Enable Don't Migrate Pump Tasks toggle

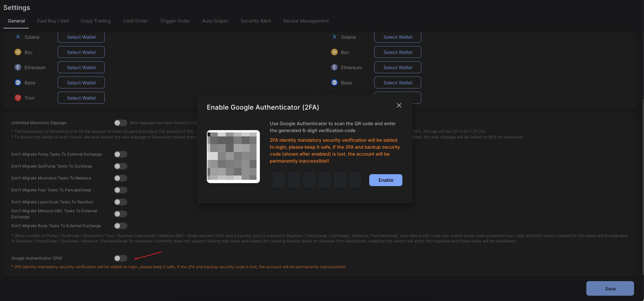[x=120, y=154]
